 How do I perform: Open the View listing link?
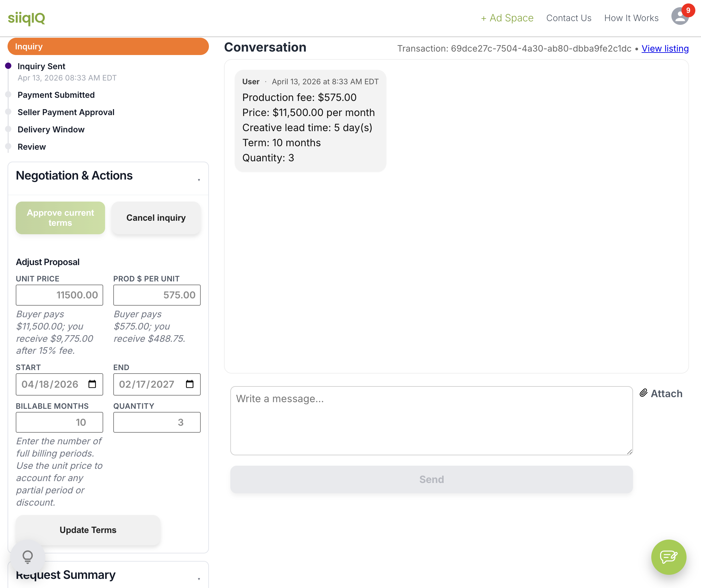click(x=665, y=48)
